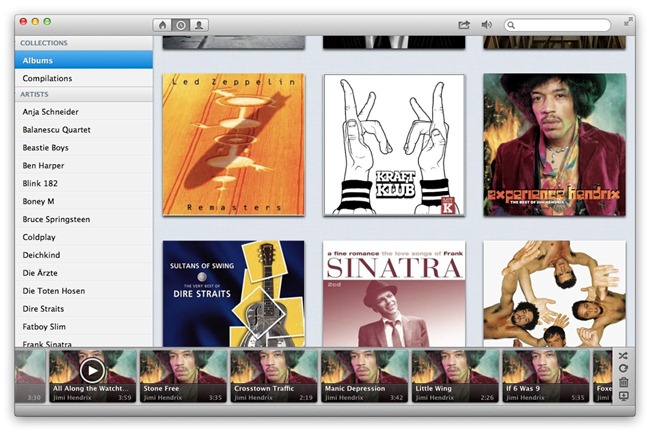
Task: Select If 6 Was 9 track in queue
Action: coord(546,376)
